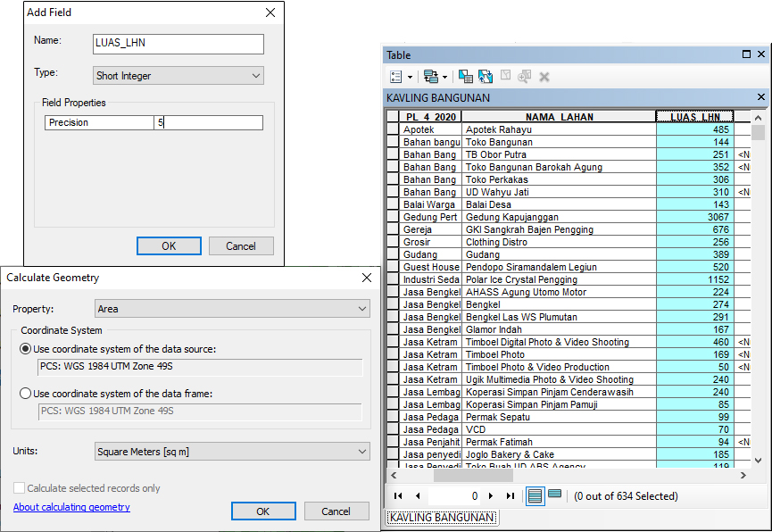This screenshot has width=772, height=532.
Task: Click the Name field containing LUAS_LHN
Action: click(178, 44)
